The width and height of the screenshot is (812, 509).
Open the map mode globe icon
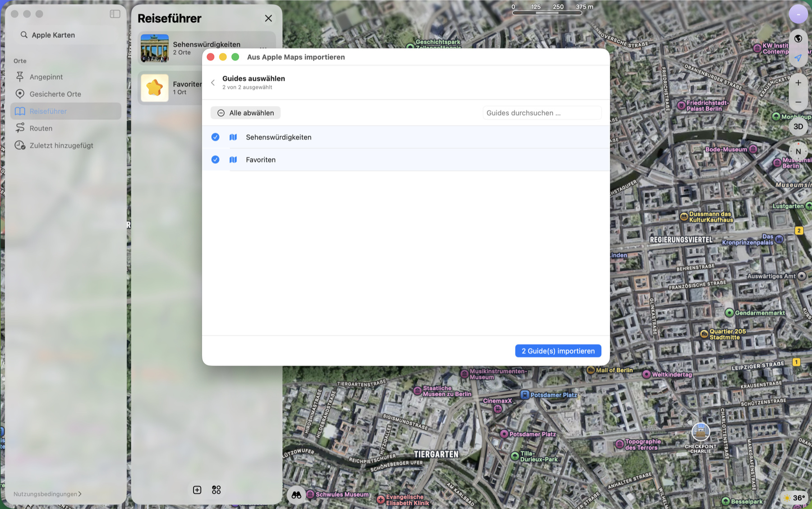pyautogui.click(x=798, y=39)
